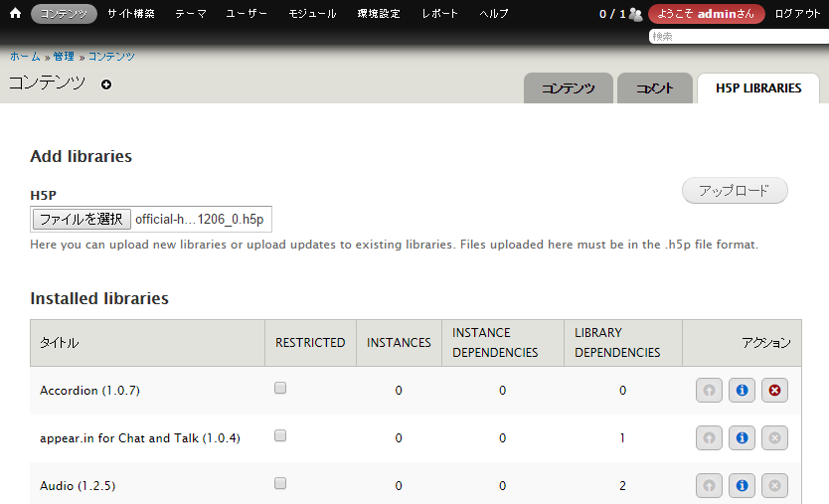
Task: Click upgrade arrow icon for Audio library
Action: tap(709, 485)
